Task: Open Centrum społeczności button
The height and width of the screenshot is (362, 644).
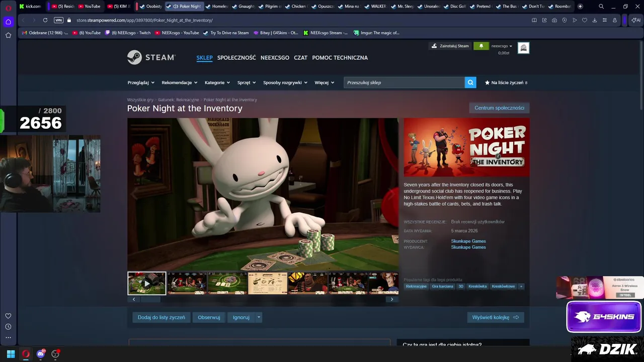Action: click(x=499, y=108)
